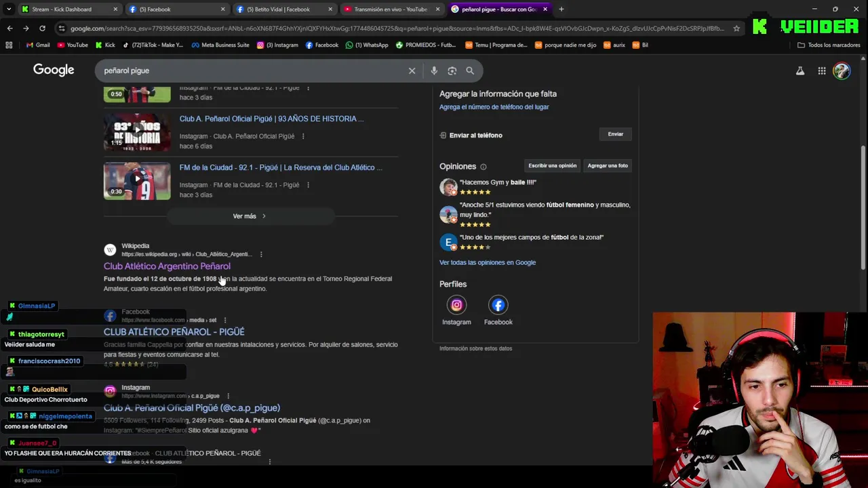Open Club A. Peñarol Oficial Pigüé Instagram result
868x488 pixels.
192,408
